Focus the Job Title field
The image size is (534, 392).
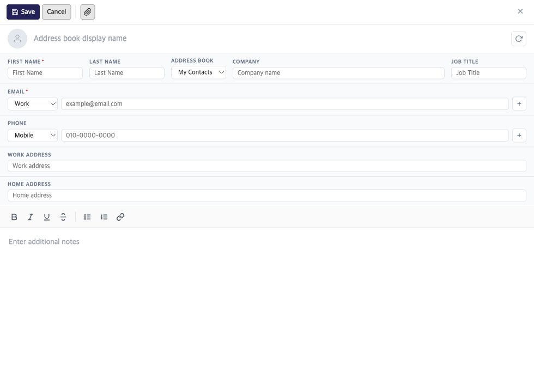(x=489, y=73)
